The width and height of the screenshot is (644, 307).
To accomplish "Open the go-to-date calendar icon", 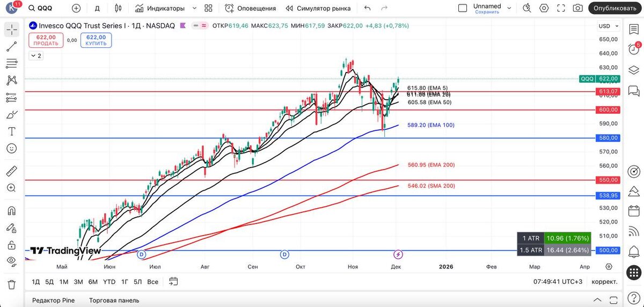I will pyautogui.click(x=173, y=281).
